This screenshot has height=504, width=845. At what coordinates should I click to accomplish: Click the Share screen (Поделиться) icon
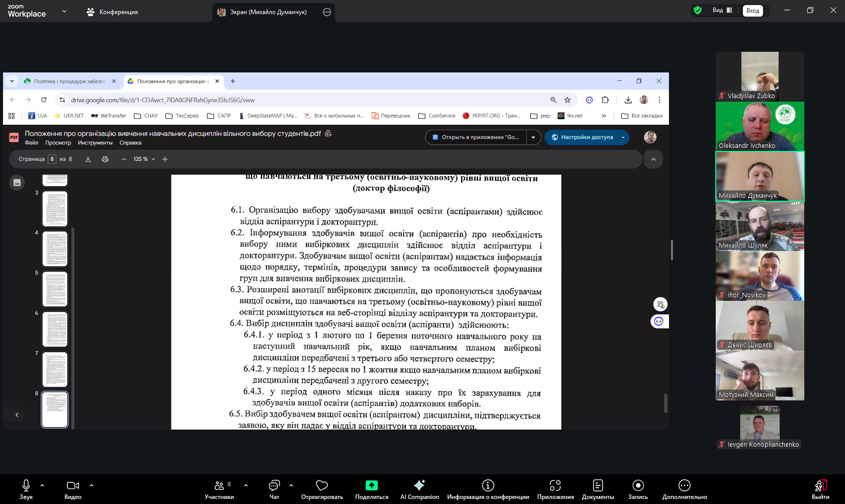(x=371, y=486)
